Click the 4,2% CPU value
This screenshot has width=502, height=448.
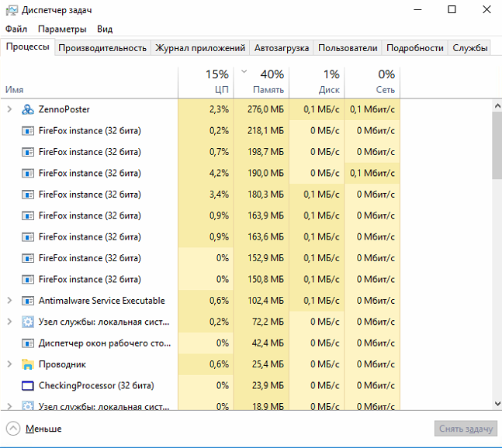pyautogui.click(x=220, y=174)
